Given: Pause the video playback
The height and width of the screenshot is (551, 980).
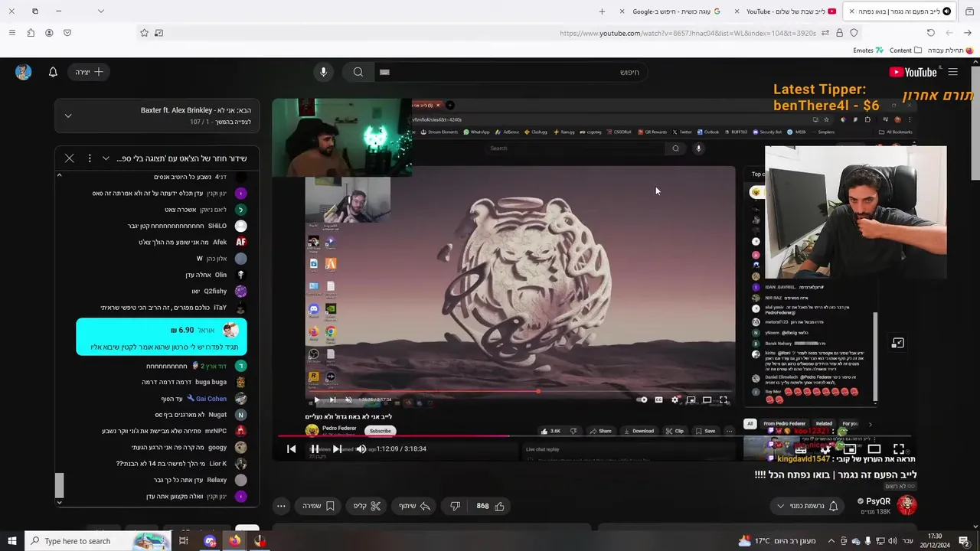Looking at the screenshot, I should coord(315,449).
